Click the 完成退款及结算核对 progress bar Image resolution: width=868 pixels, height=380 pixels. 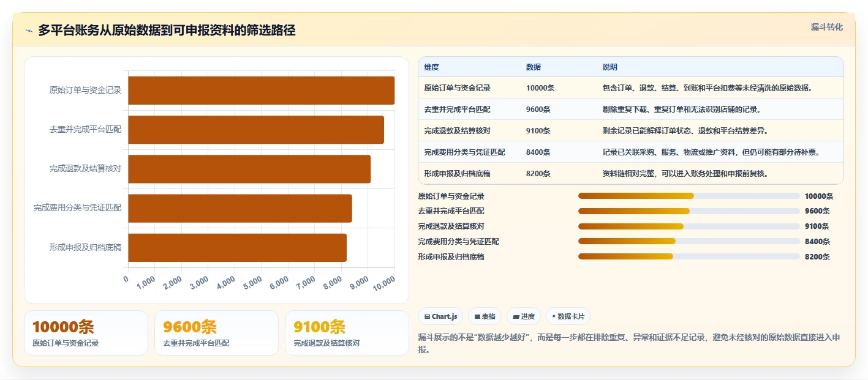pos(689,226)
